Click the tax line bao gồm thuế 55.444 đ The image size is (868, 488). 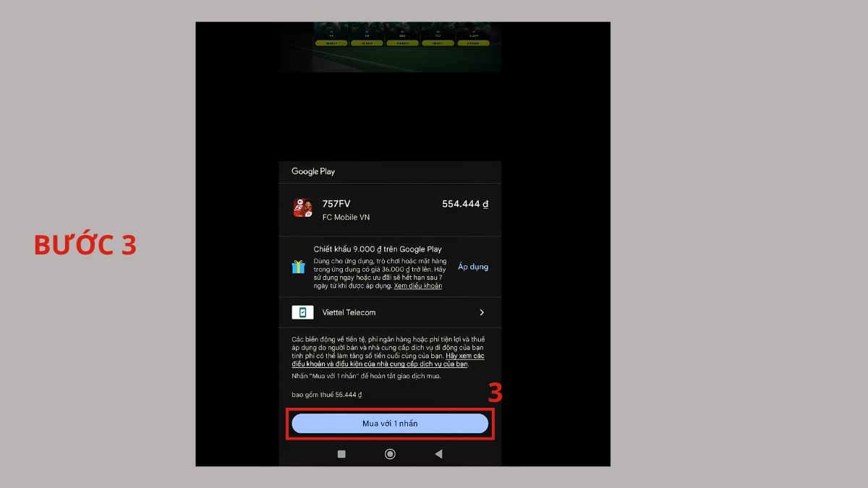pos(327,395)
